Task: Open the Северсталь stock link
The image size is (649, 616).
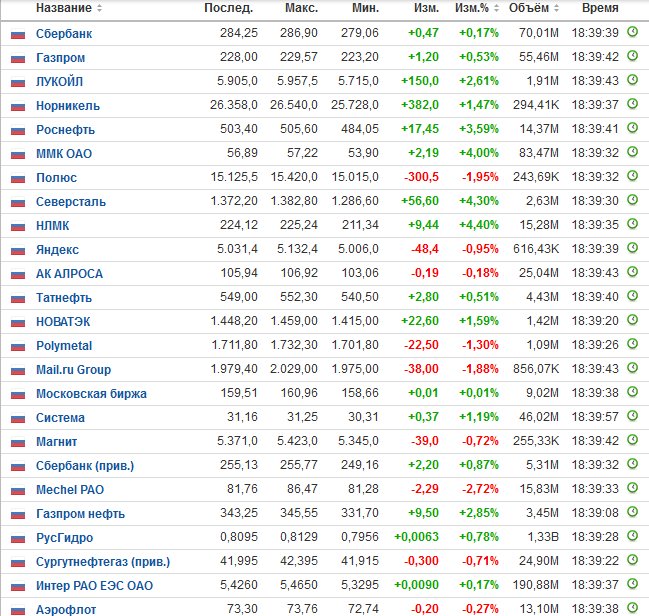Action: click(x=71, y=202)
